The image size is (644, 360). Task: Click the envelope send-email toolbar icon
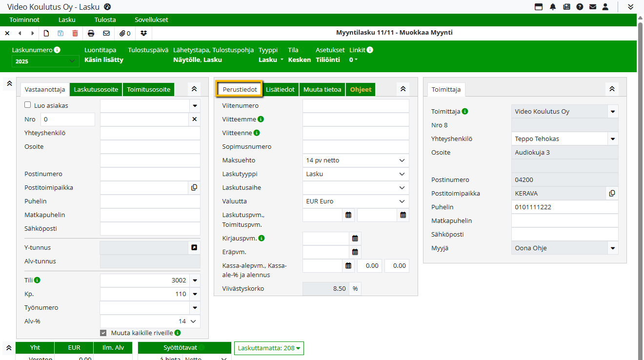pyautogui.click(x=106, y=33)
